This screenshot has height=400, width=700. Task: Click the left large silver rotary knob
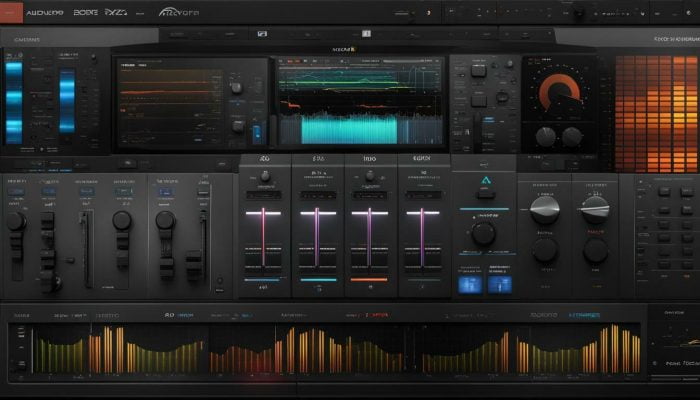tap(544, 209)
